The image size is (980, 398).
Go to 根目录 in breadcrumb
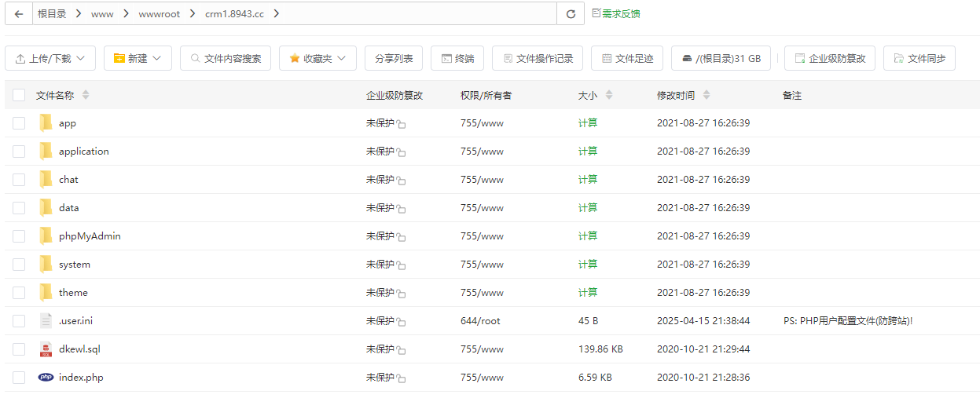click(x=52, y=14)
